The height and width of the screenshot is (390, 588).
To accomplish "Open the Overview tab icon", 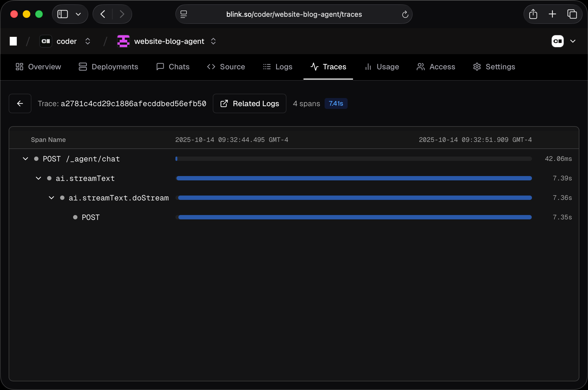I will 19,67.
